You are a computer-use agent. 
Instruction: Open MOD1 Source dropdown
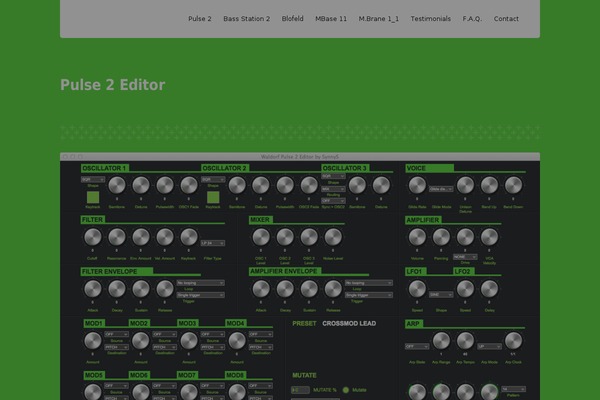pyautogui.click(x=117, y=335)
